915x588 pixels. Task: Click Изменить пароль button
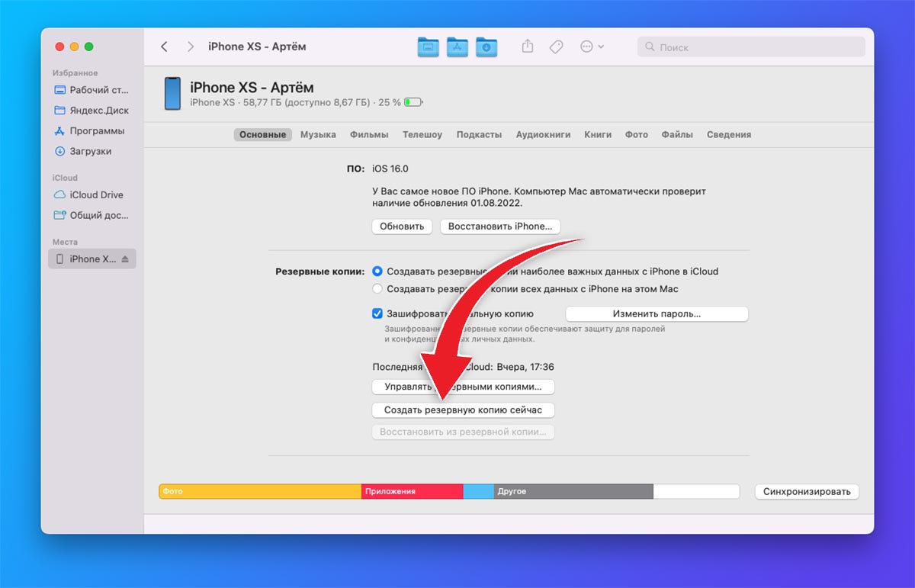click(x=657, y=314)
